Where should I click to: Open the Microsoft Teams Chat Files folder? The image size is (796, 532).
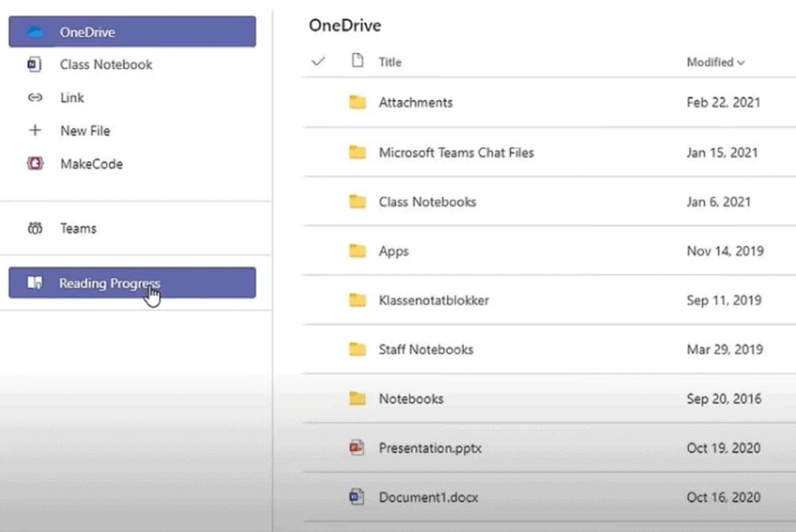[456, 153]
